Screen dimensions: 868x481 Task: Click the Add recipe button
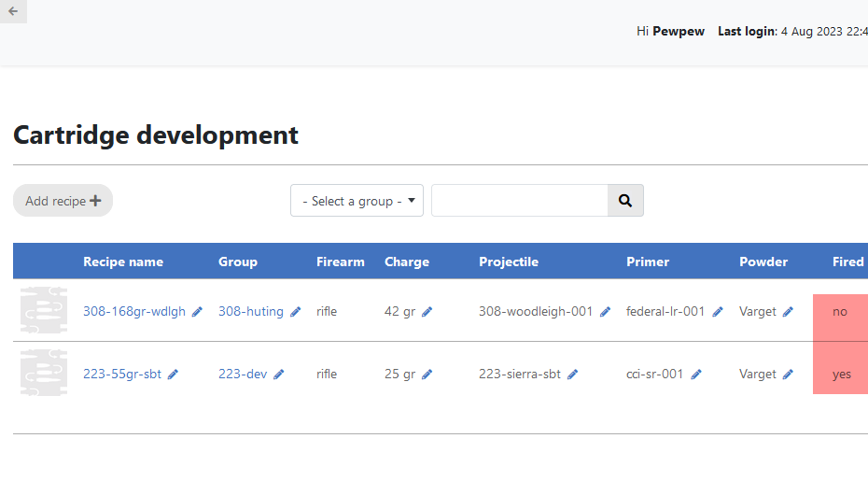(x=63, y=201)
